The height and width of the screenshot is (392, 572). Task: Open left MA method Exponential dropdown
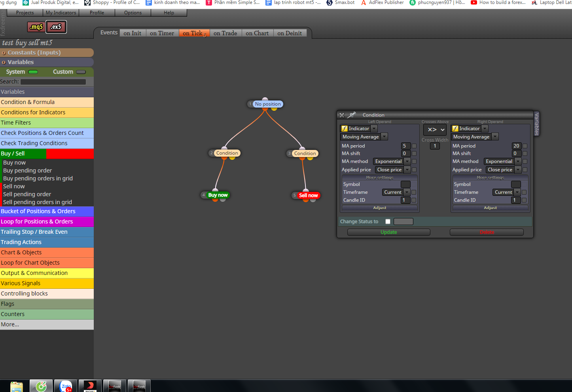(x=392, y=161)
